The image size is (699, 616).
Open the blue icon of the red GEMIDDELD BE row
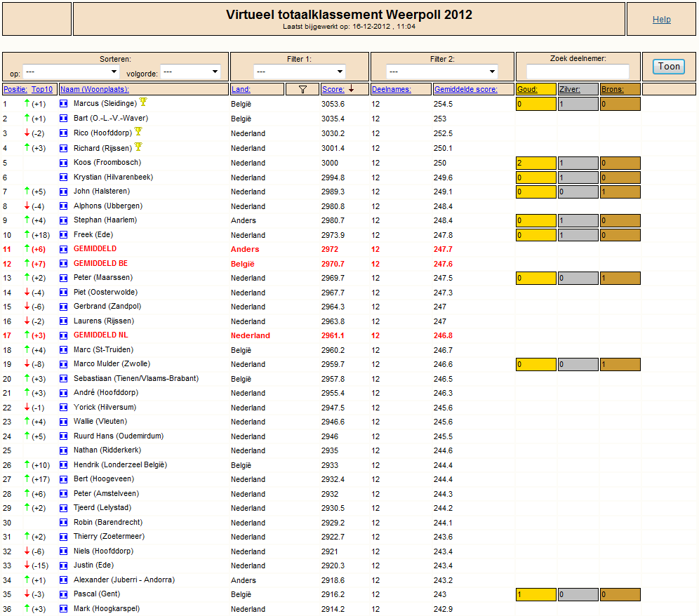pos(64,263)
